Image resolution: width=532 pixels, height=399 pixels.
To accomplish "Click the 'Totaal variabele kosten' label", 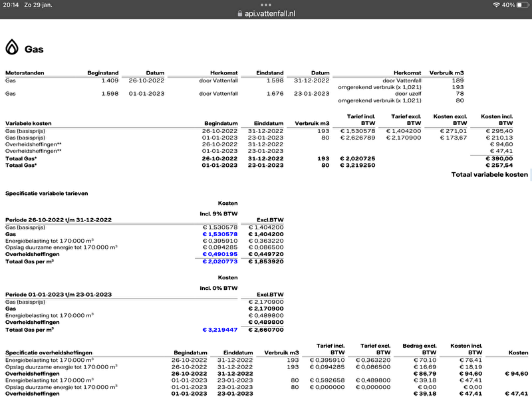I will pyautogui.click(x=489, y=174).
